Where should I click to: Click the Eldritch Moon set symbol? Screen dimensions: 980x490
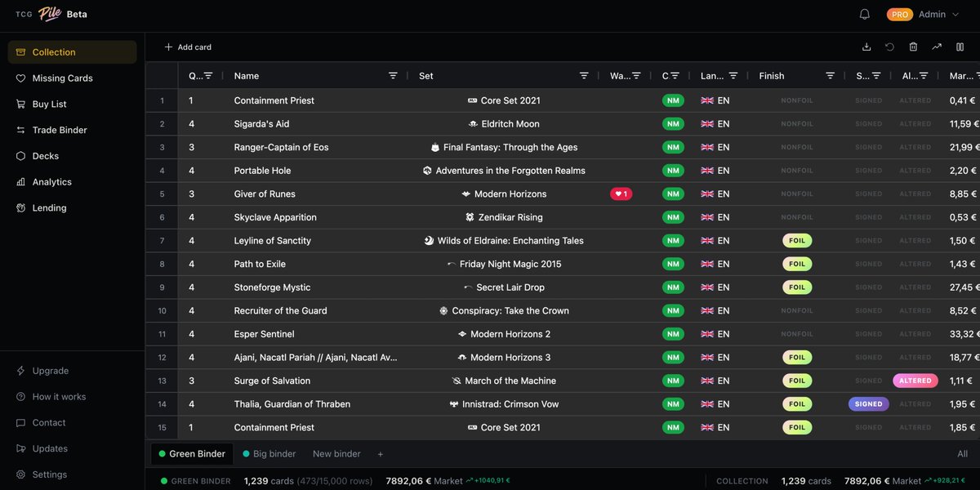coord(473,124)
